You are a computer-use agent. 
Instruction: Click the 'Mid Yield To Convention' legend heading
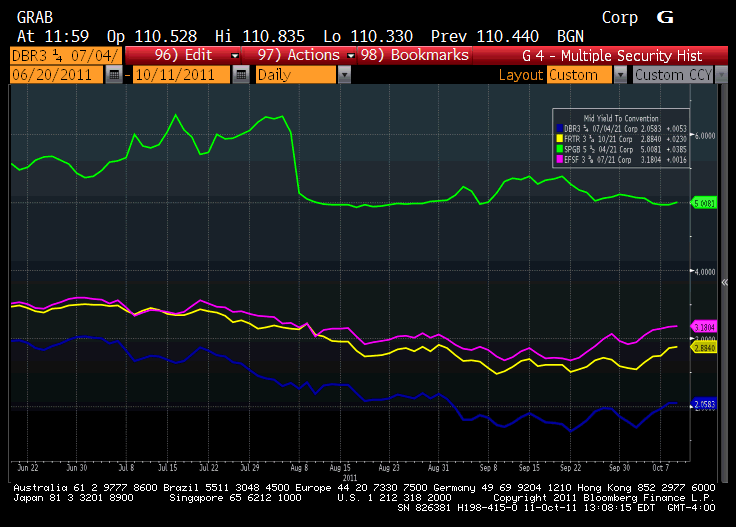pyautogui.click(x=621, y=118)
